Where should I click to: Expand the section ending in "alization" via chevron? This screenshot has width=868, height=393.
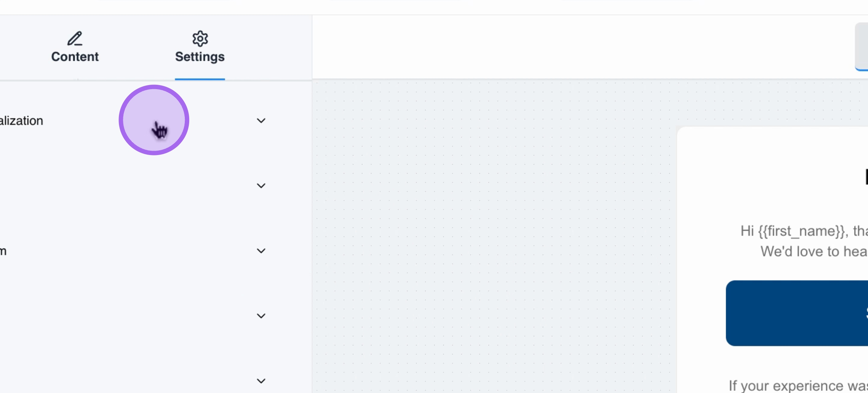coord(261,120)
